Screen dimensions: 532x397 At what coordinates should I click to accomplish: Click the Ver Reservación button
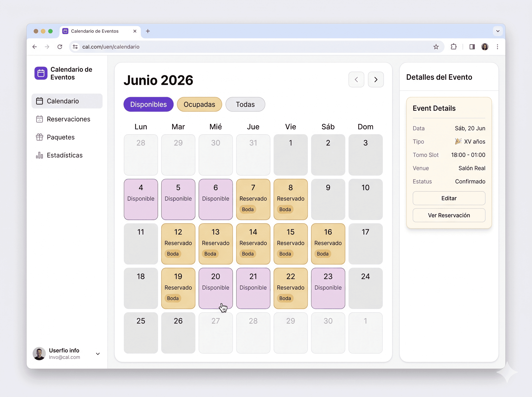[x=449, y=215]
